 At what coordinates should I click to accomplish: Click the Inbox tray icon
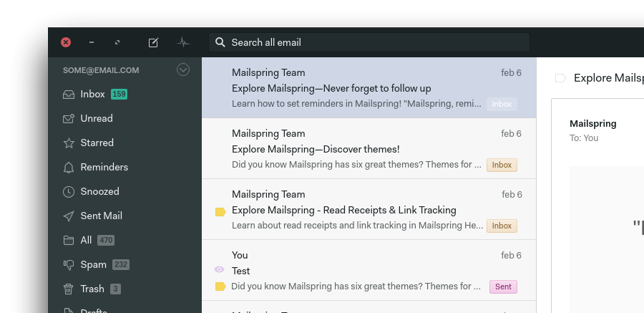[x=69, y=95]
